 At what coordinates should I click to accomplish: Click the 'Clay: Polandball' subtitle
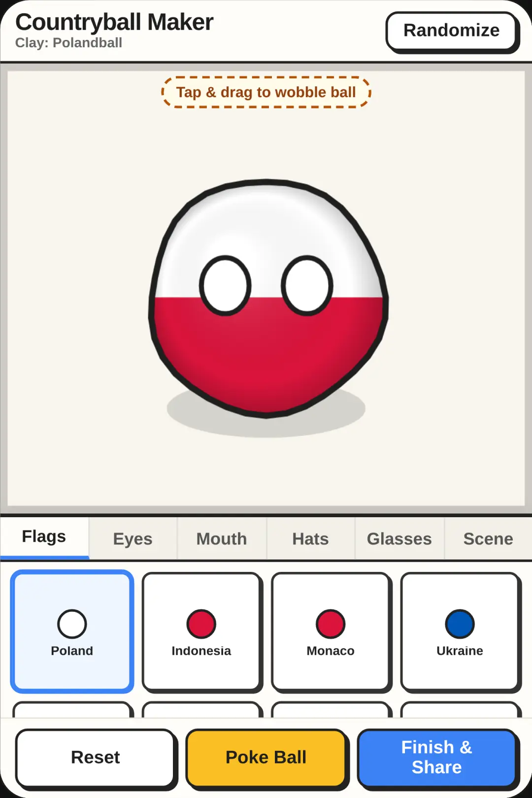[x=68, y=43]
